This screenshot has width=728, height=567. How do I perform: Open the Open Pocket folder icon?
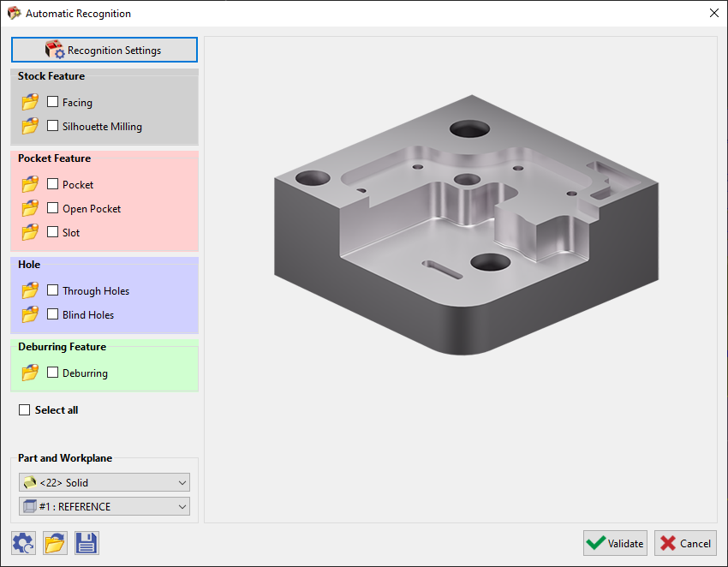(30, 207)
